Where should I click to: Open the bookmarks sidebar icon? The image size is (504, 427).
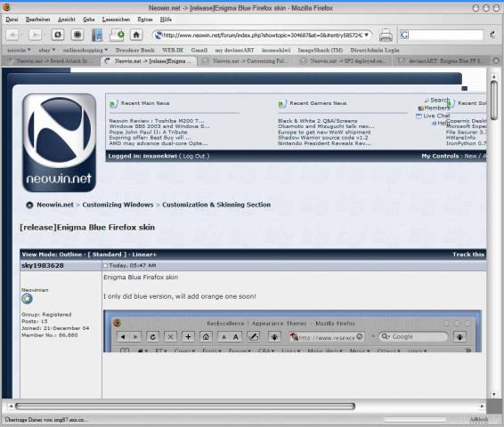pos(97,35)
